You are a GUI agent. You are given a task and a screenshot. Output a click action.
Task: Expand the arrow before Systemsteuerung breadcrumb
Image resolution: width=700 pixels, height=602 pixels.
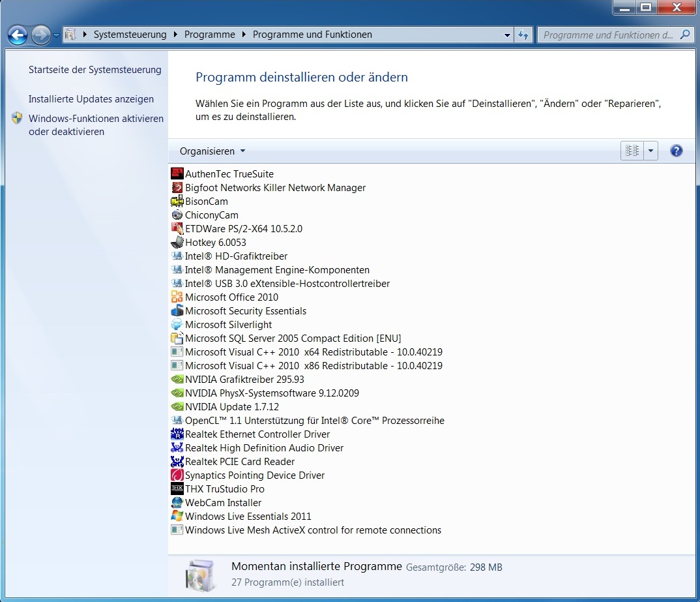coord(85,35)
